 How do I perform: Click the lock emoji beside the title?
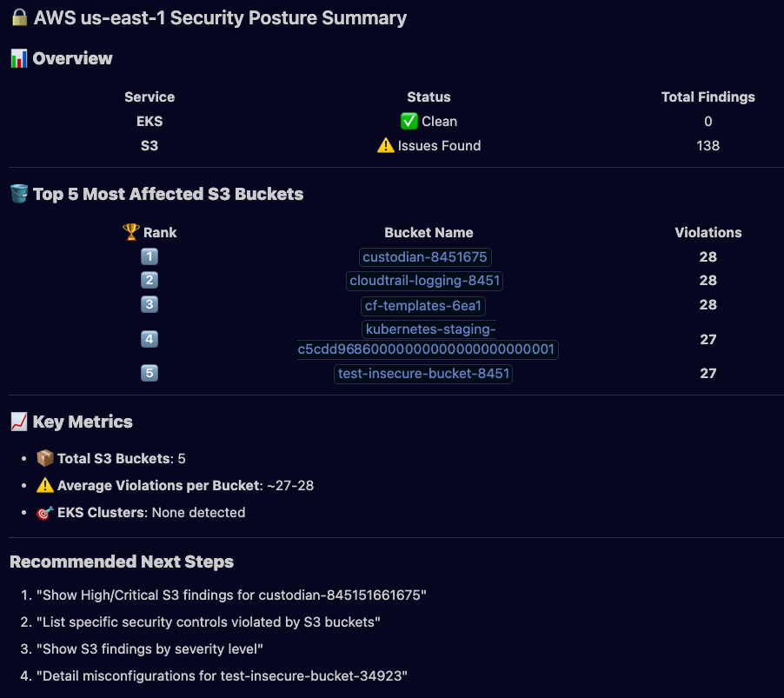point(19,17)
